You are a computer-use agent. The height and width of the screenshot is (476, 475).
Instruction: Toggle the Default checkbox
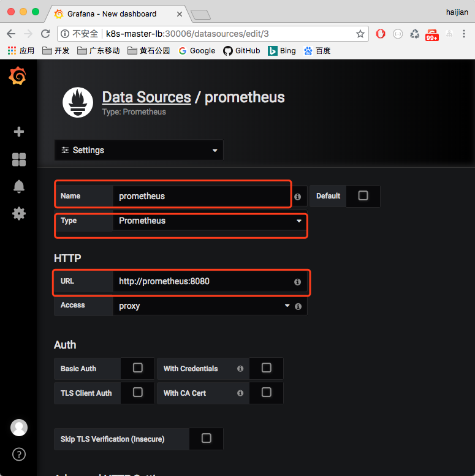[x=363, y=195]
